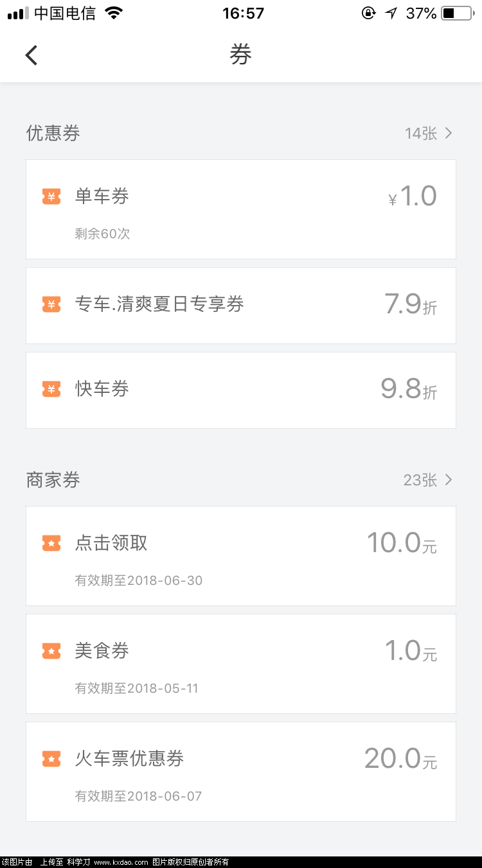Image resolution: width=482 pixels, height=868 pixels.
Task: Select 火车票优惠券 coupon title
Action: click(x=130, y=759)
